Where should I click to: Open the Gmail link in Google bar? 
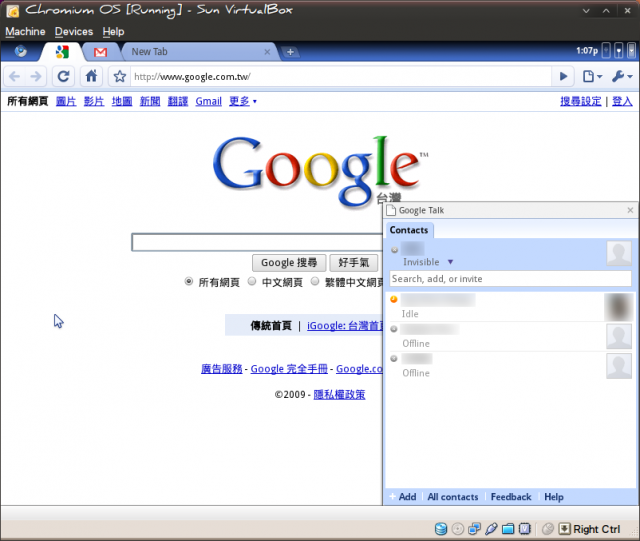(209, 101)
